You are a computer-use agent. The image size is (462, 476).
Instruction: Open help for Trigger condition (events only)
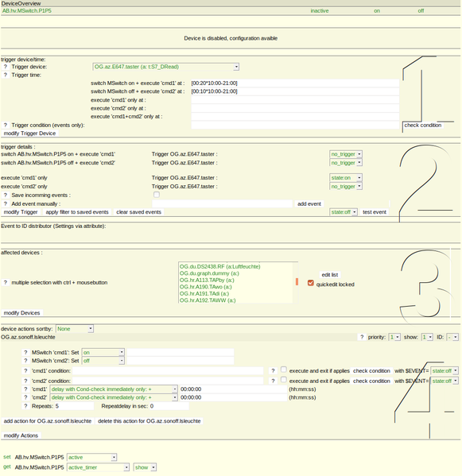[x=5, y=125]
